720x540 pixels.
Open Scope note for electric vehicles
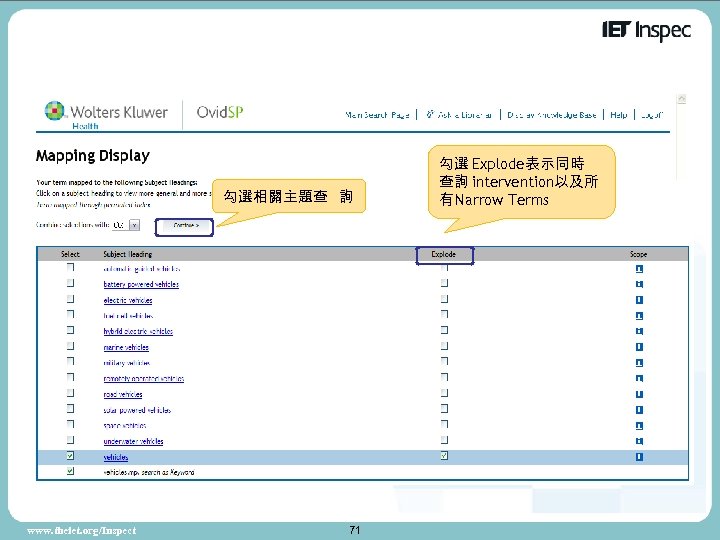(639, 300)
